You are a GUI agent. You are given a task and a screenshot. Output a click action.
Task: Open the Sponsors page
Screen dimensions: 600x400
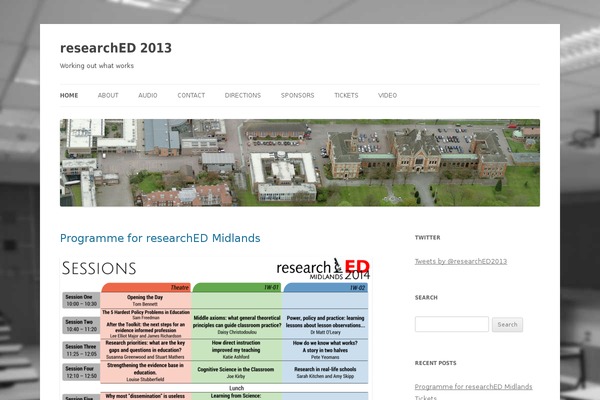297,95
